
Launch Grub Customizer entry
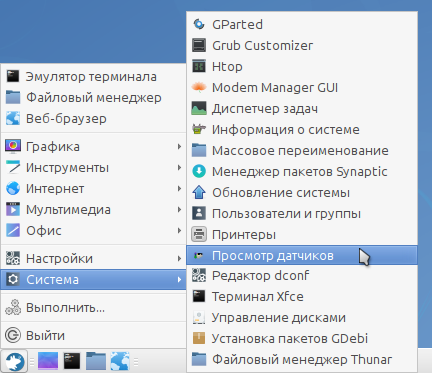pyautogui.click(x=302, y=45)
